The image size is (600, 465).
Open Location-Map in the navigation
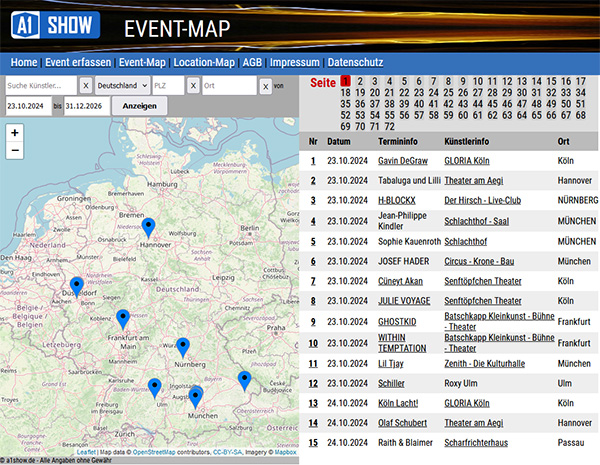[204, 62]
